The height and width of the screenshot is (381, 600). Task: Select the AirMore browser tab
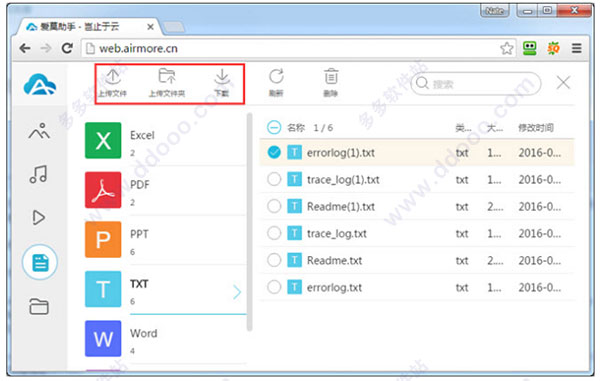click(88, 26)
